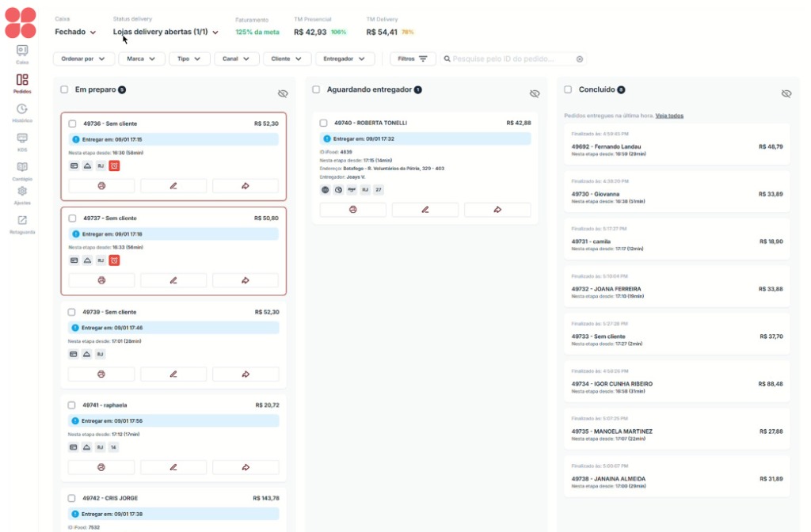Click the order ID search field
The width and height of the screenshot is (811, 532).
512,59
